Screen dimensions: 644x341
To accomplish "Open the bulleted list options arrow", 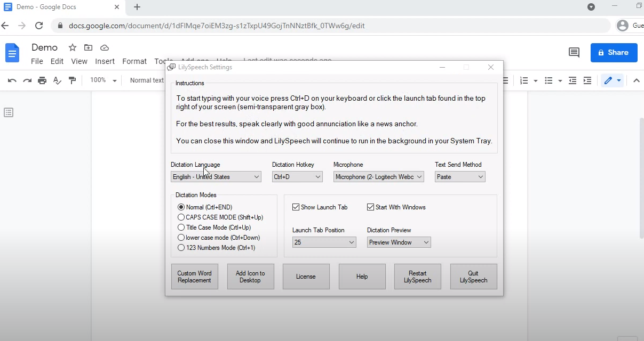I will [x=560, y=81].
